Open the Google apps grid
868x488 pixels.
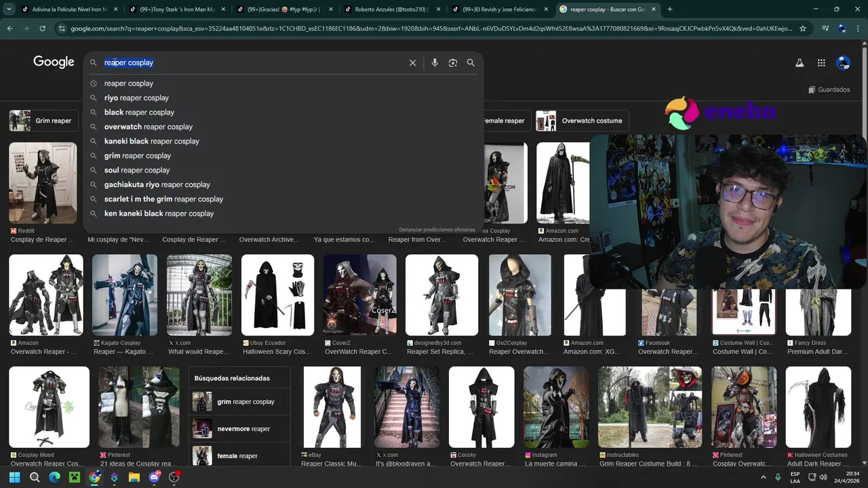(821, 62)
